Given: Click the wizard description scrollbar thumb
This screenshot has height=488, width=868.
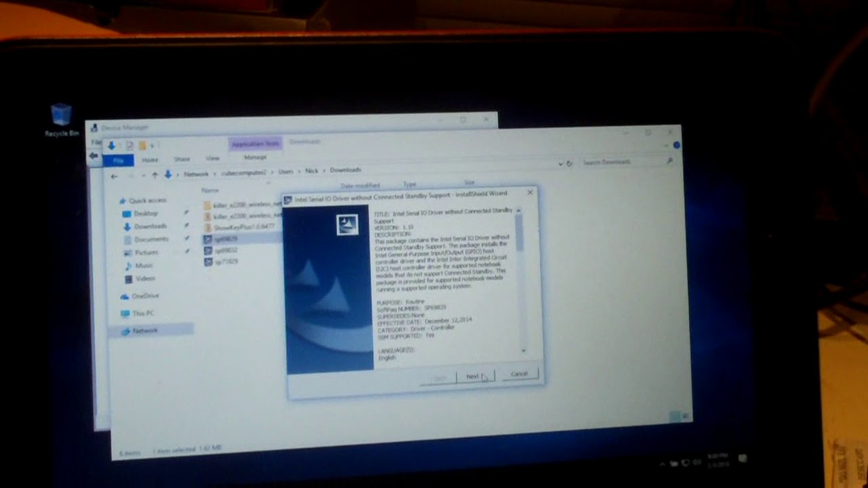Looking at the screenshot, I should pyautogui.click(x=519, y=234).
